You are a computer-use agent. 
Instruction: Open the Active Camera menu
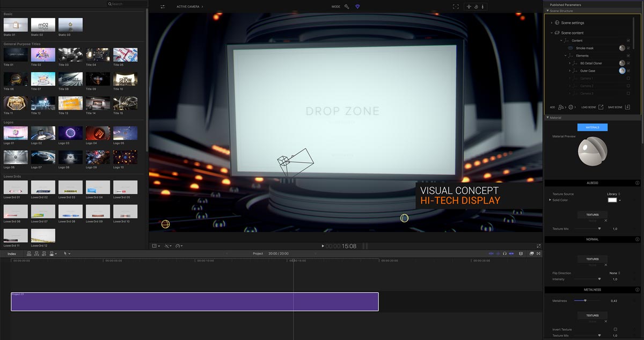(190, 6)
